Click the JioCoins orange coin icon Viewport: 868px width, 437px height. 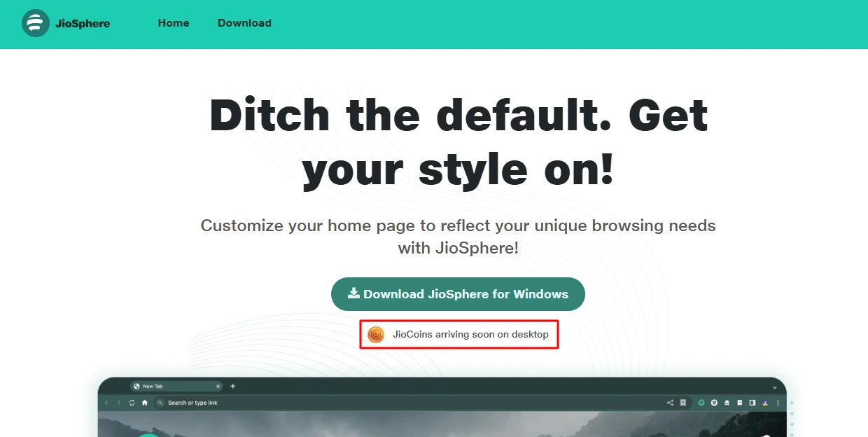[376, 335]
